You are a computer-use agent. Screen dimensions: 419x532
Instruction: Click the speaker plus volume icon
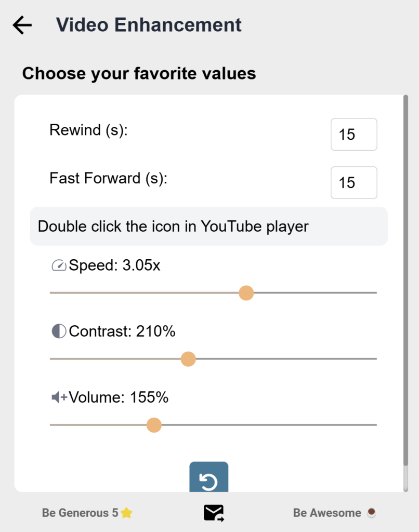[x=59, y=397]
